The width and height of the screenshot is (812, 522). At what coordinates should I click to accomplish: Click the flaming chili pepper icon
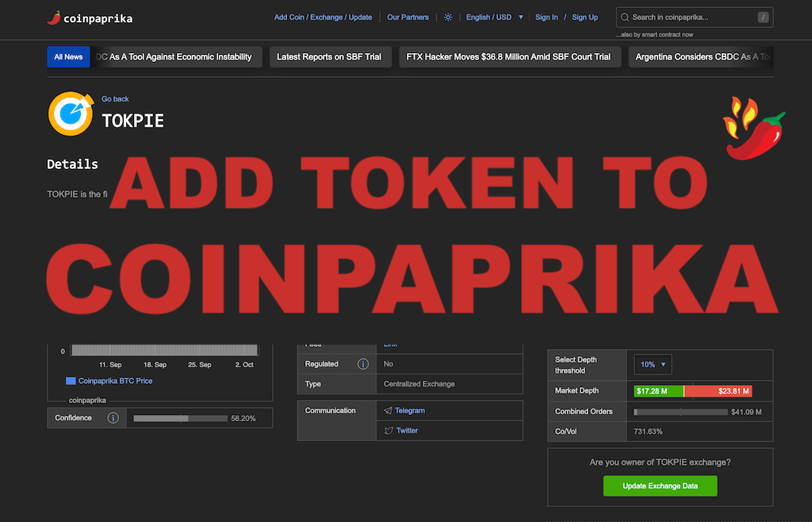[753, 128]
